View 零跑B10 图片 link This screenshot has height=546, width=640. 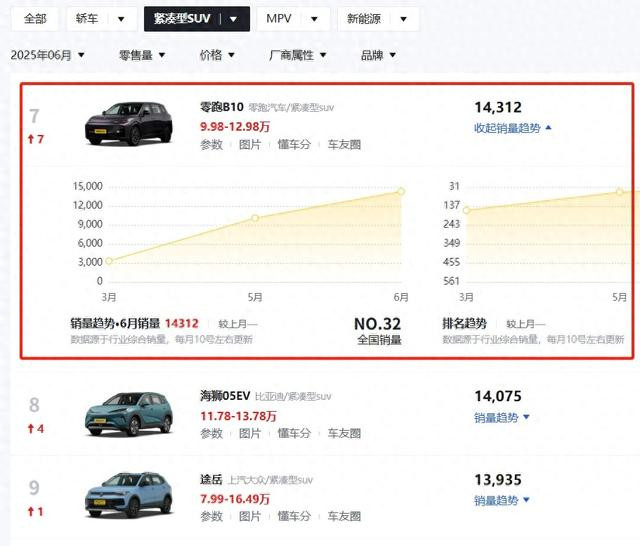click(x=250, y=144)
